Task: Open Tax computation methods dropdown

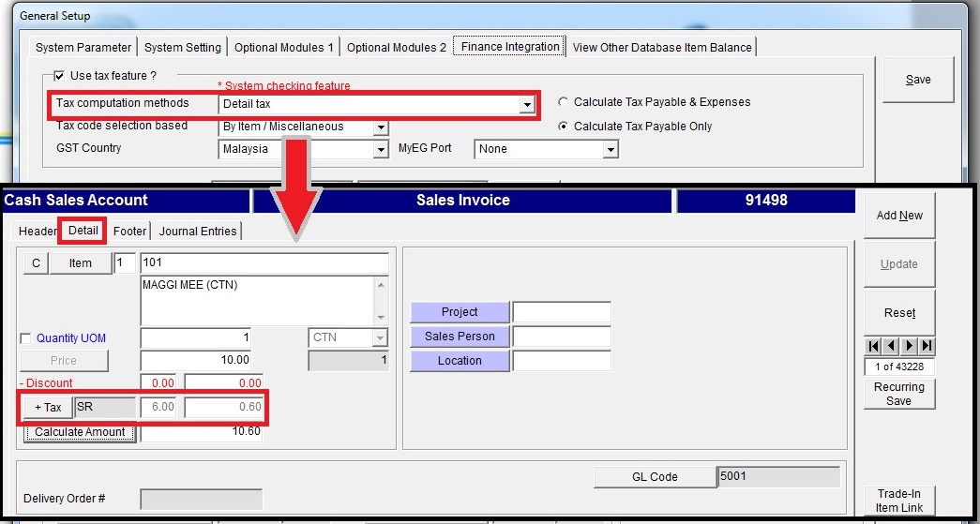Action: pos(527,105)
